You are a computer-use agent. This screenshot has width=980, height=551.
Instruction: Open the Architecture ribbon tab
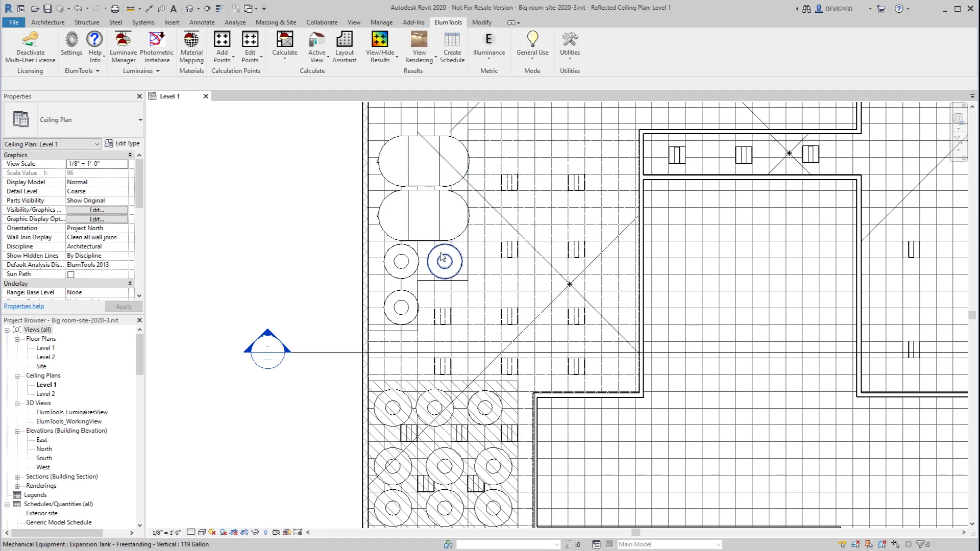[47, 22]
